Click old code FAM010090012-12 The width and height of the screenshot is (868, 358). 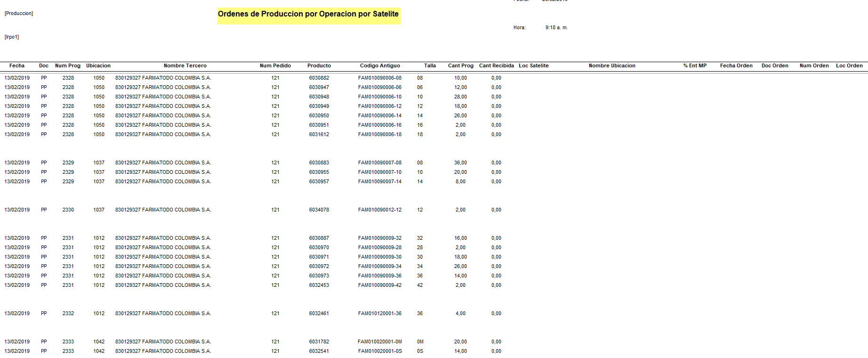click(x=380, y=210)
